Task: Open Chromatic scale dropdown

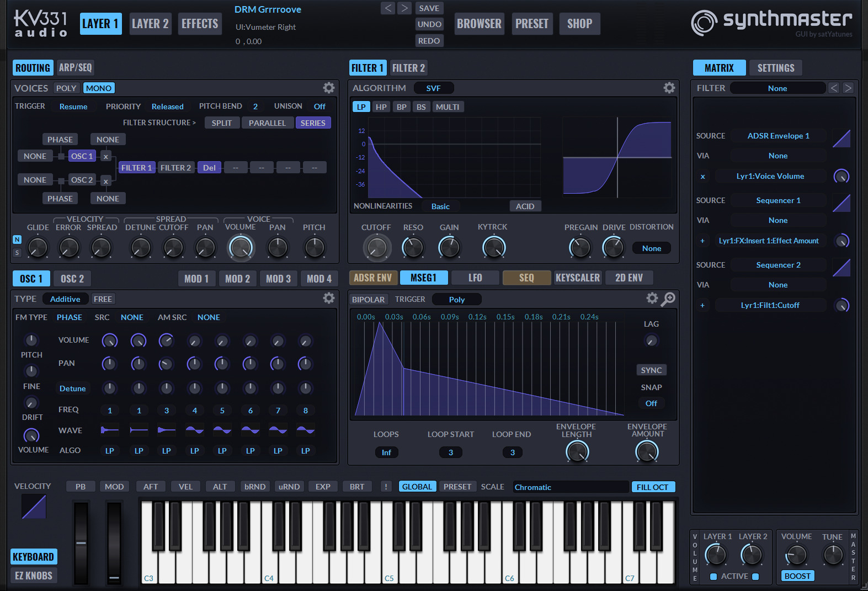Action: click(571, 487)
